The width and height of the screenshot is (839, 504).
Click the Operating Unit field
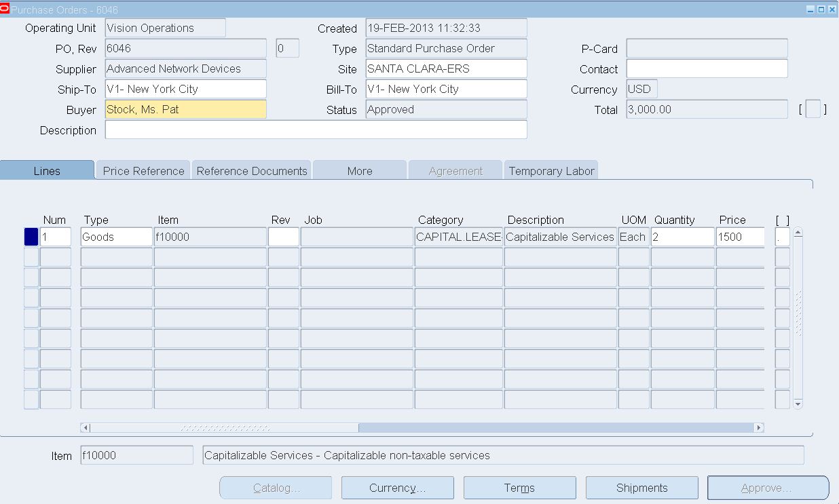166,28
